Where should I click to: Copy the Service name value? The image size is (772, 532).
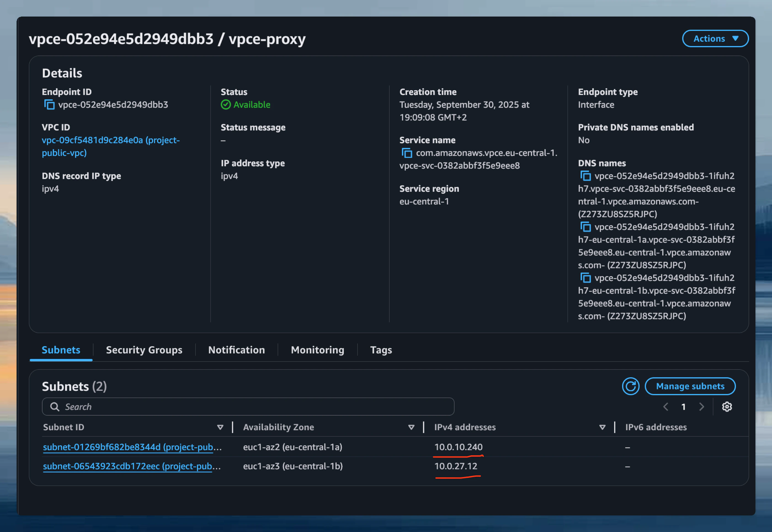click(407, 153)
